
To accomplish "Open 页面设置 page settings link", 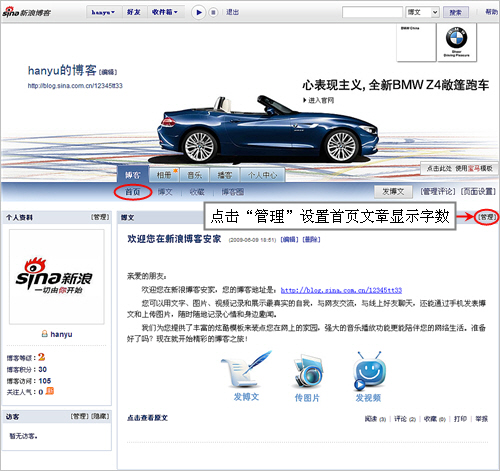I will click(478, 192).
